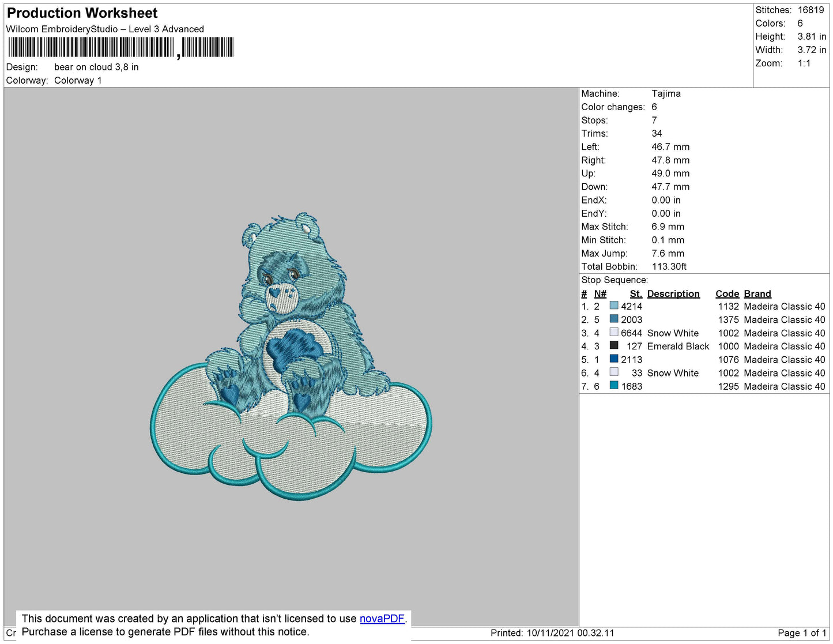This screenshot has height=644, width=833.
Task: Click the Machine value Tajima
Action: pyautogui.click(x=666, y=93)
